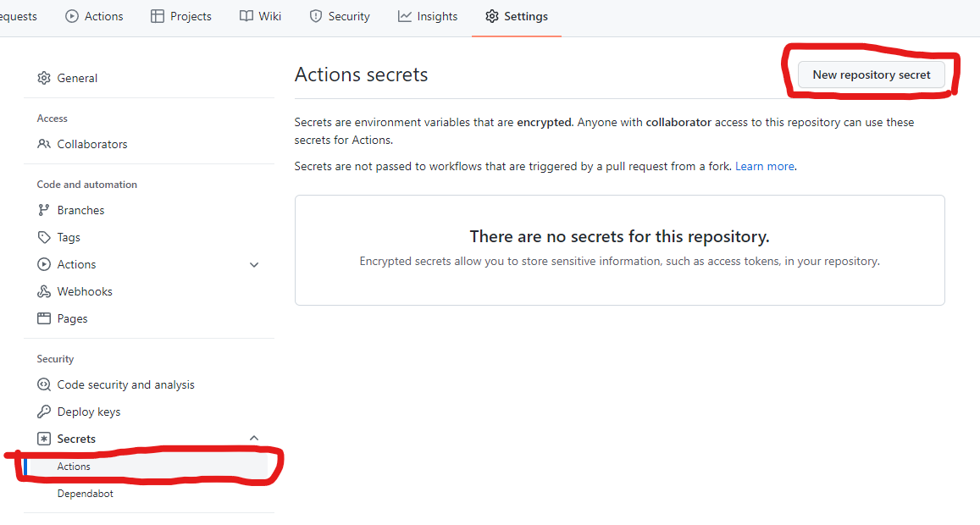Click the Deploy keys key icon
This screenshot has height=525, width=980.
[x=44, y=412]
